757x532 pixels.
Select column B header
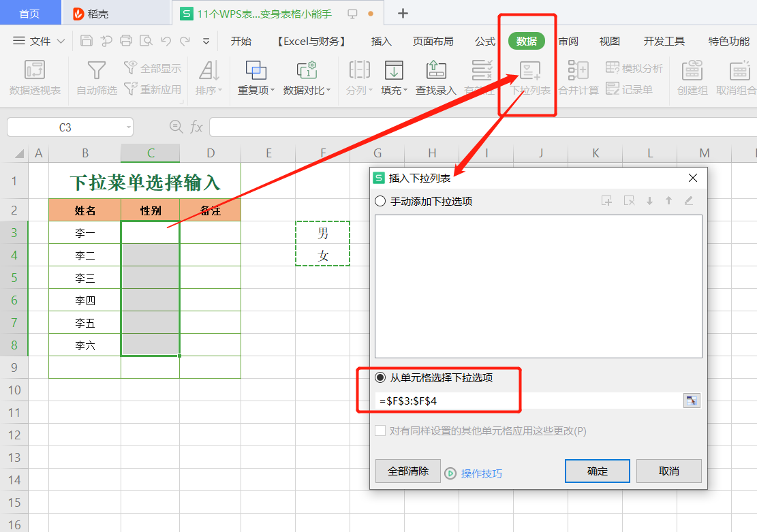(x=85, y=153)
